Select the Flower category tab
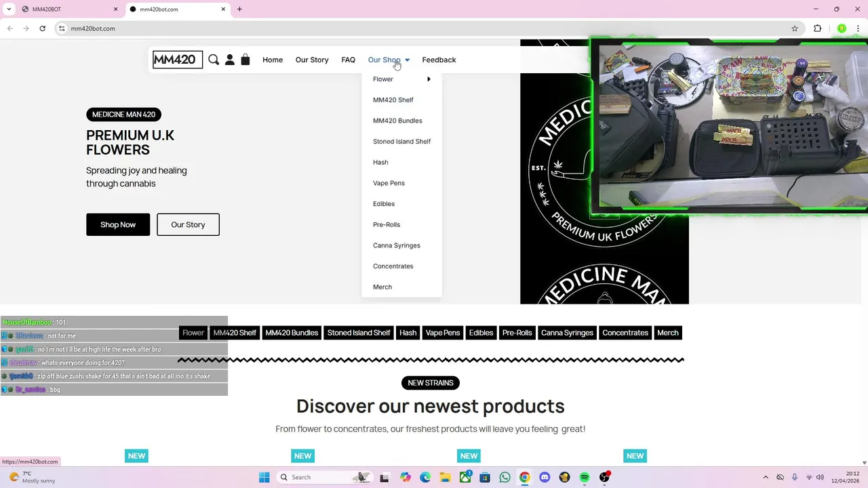 (x=193, y=333)
